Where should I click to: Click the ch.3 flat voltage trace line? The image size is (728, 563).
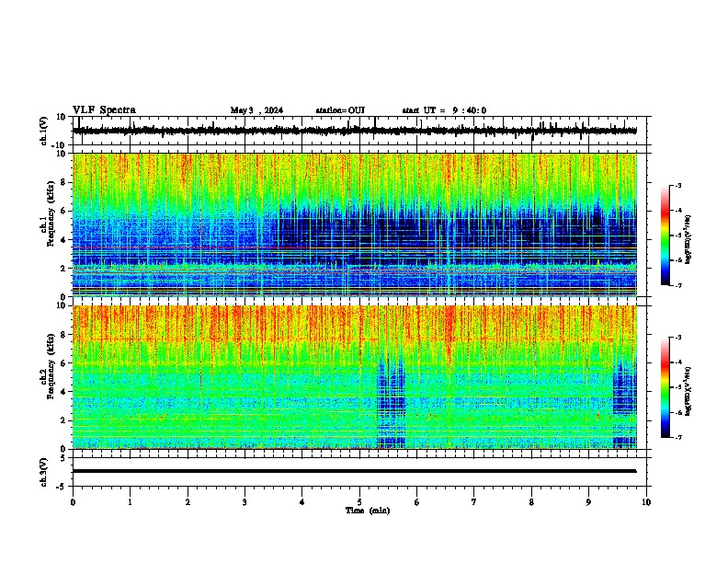[354, 471]
